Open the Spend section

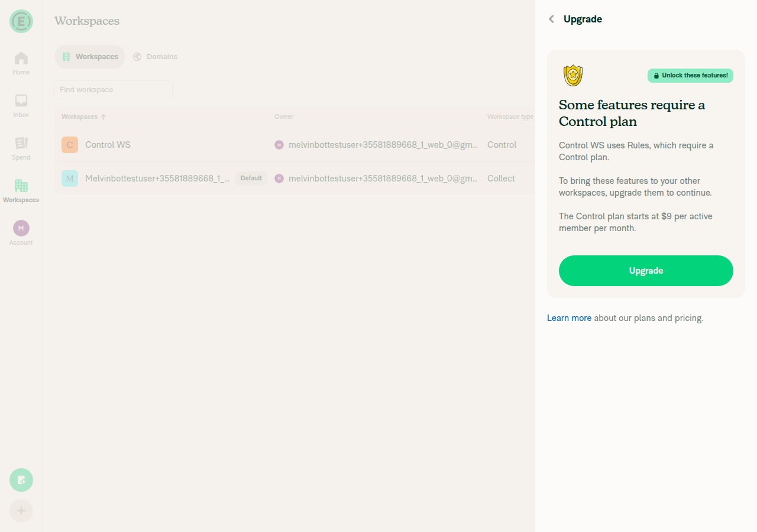pos(21,148)
